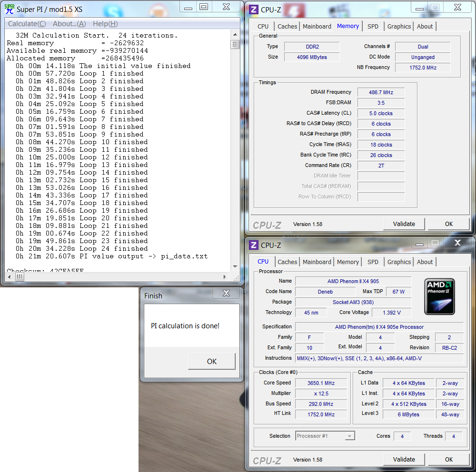Click the AMD Phenom II processor logo

pos(439,296)
